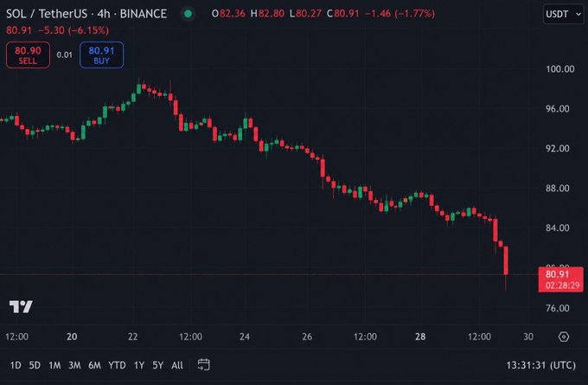Screen dimensions: 588x385
Task: Select the 1M time range
Action: 54,365
